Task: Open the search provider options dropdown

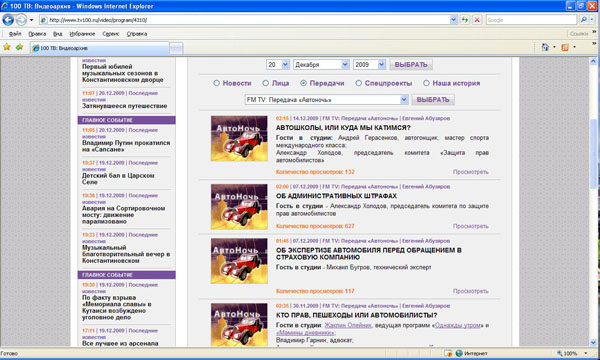Action: tap(592, 20)
